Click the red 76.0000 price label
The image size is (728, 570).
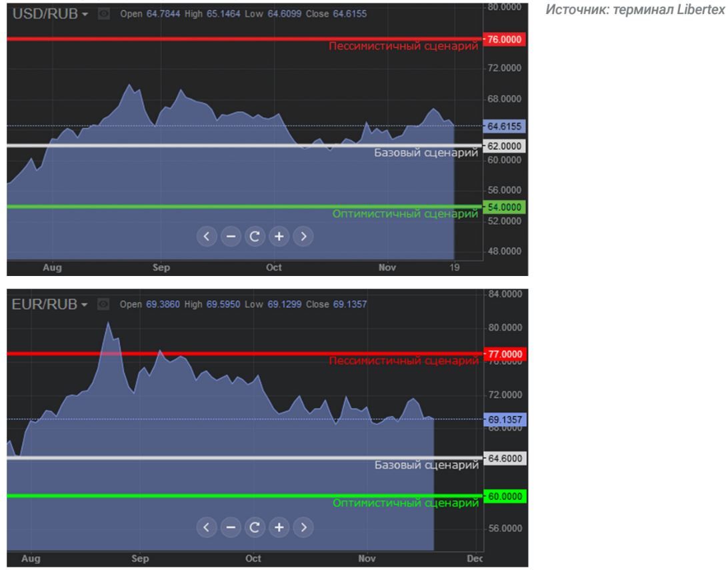coord(506,40)
